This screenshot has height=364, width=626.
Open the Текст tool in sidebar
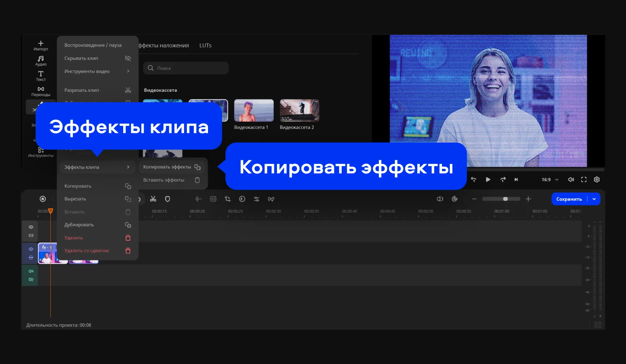click(41, 76)
